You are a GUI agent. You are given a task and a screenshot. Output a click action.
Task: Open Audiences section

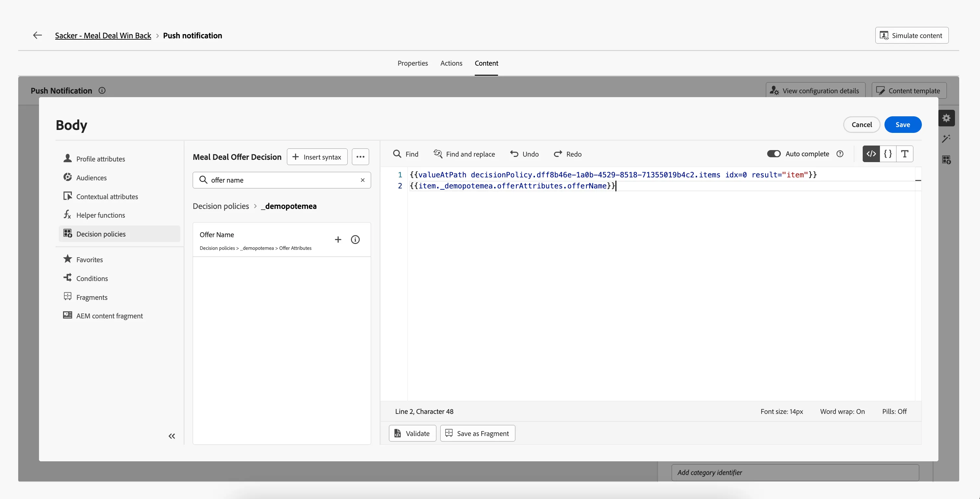[120, 178]
